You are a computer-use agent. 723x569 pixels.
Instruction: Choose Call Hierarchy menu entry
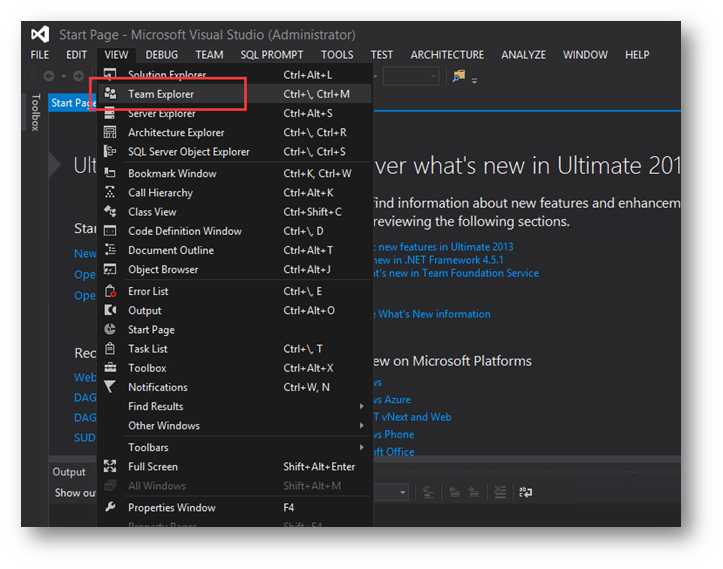235,192
